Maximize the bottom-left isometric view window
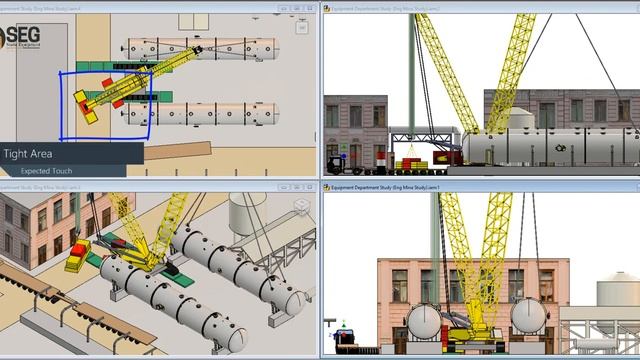This screenshot has height=360, width=640. coord(297,187)
